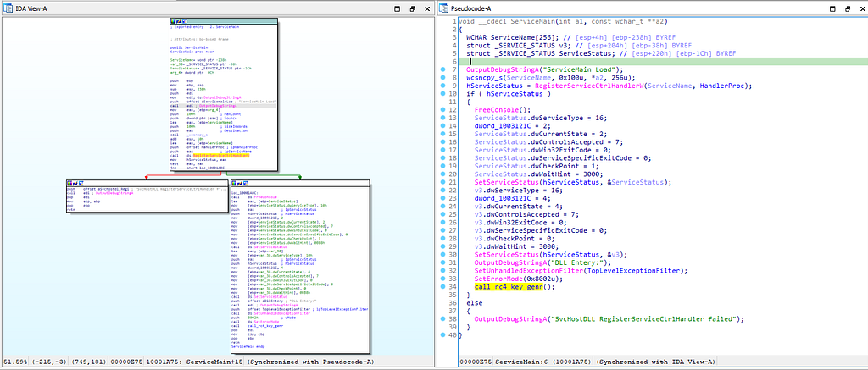
Task: Float the Pseudocode-A panel
Action: [x=846, y=8]
